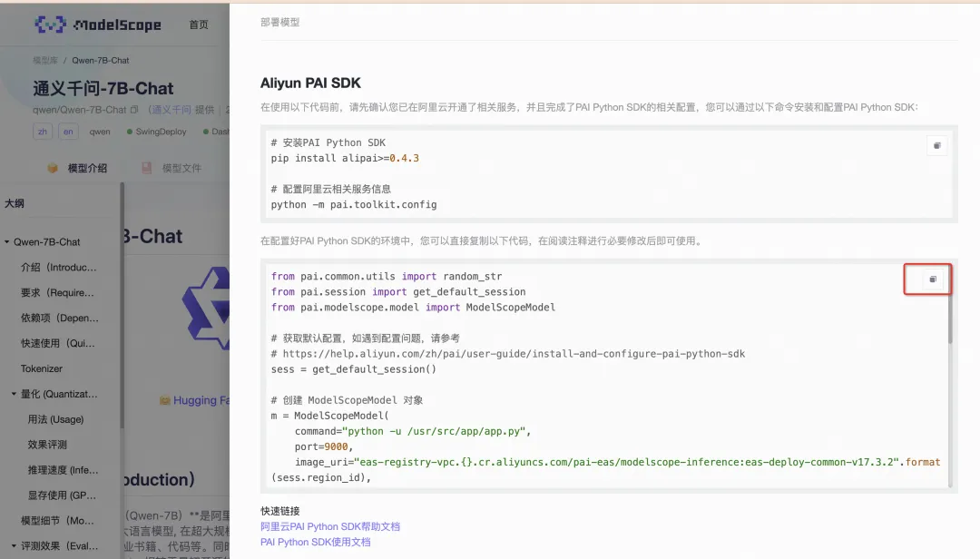The image size is (980, 559).
Task: Click the 大纲 outline heading
Action: [x=15, y=203]
